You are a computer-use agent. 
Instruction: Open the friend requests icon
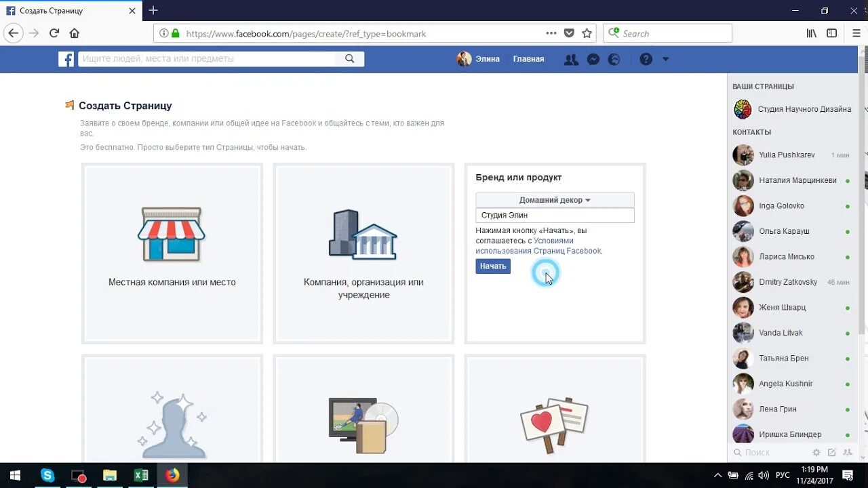pos(571,60)
